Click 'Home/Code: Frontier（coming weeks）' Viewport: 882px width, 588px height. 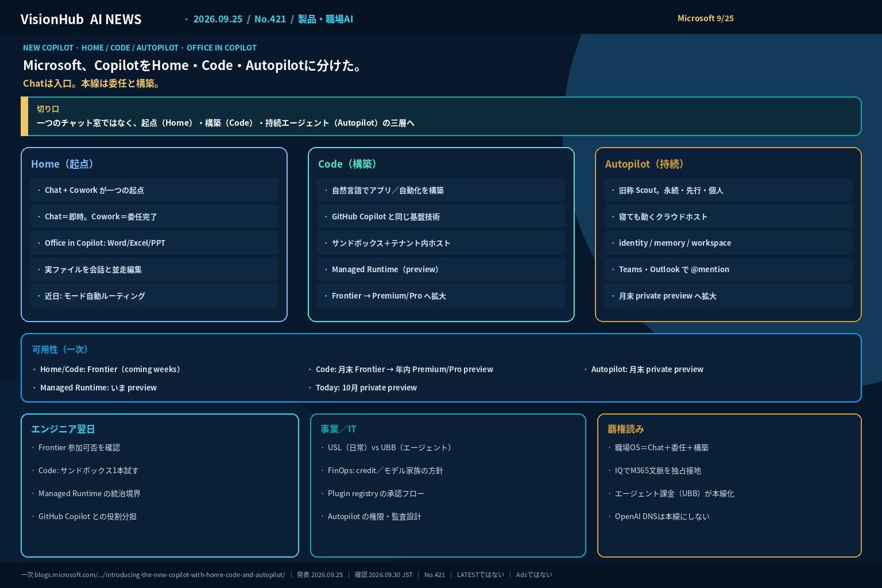[x=112, y=369]
